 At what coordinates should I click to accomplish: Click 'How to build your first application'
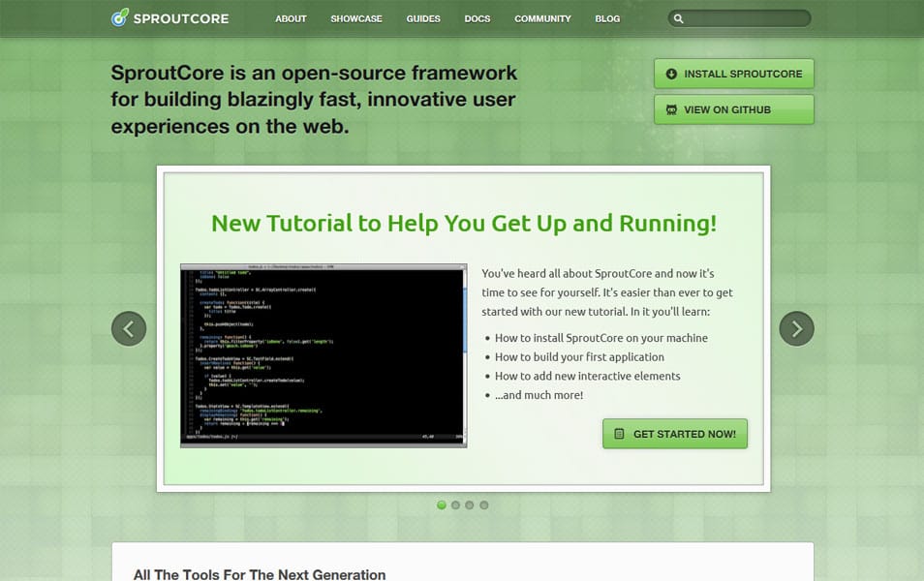(x=579, y=357)
